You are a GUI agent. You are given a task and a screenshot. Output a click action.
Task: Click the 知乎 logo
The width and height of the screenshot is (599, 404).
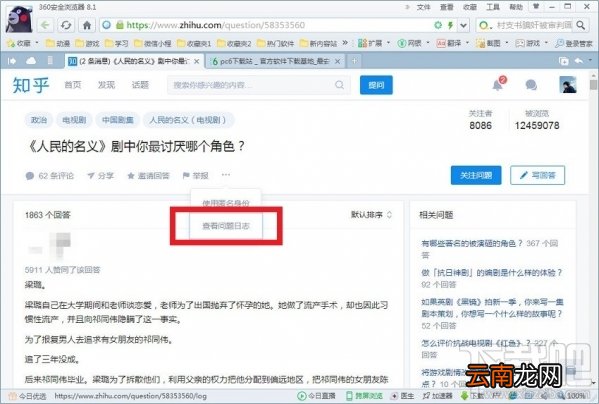pyautogui.click(x=31, y=85)
